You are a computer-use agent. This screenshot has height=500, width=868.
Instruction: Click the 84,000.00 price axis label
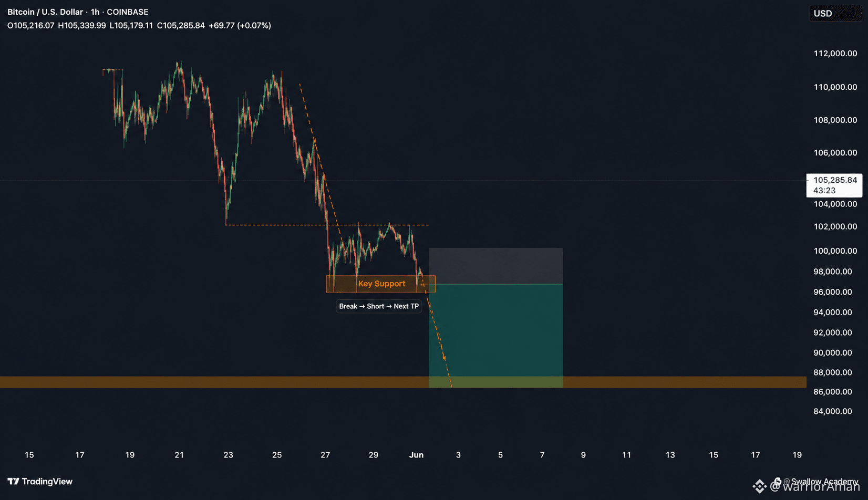point(833,411)
